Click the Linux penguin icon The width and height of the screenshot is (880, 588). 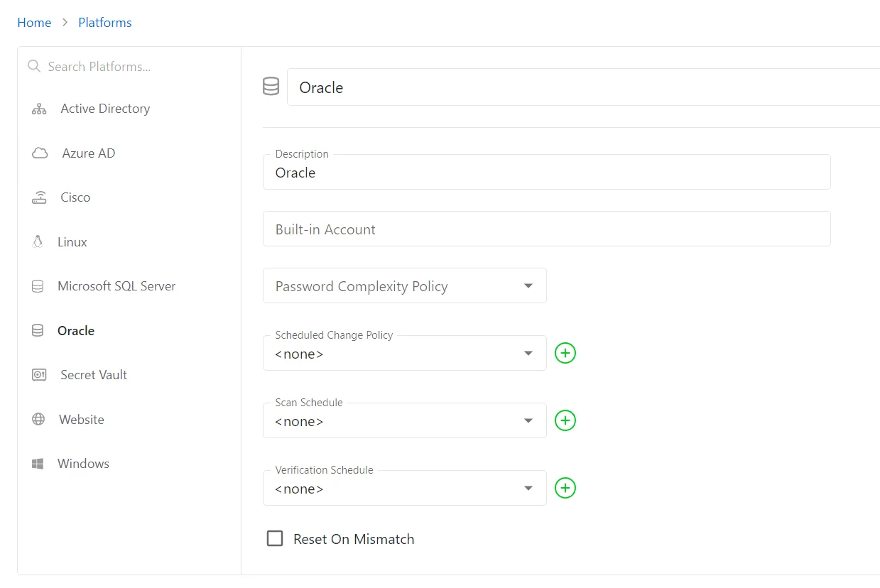point(38,241)
